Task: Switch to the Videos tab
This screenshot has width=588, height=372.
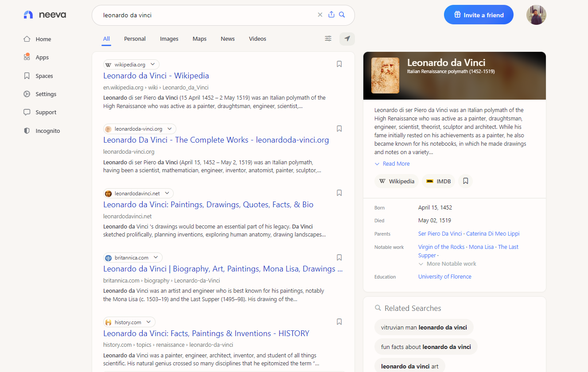Action: tap(257, 39)
